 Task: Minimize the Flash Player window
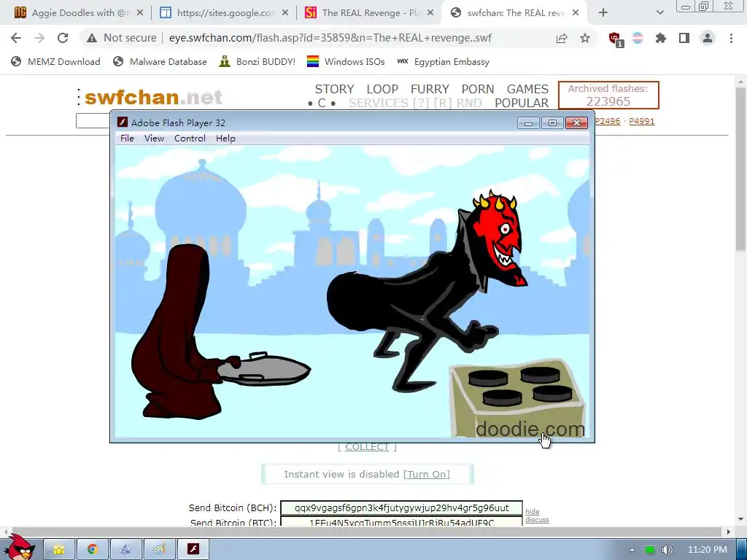coord(528,122)
